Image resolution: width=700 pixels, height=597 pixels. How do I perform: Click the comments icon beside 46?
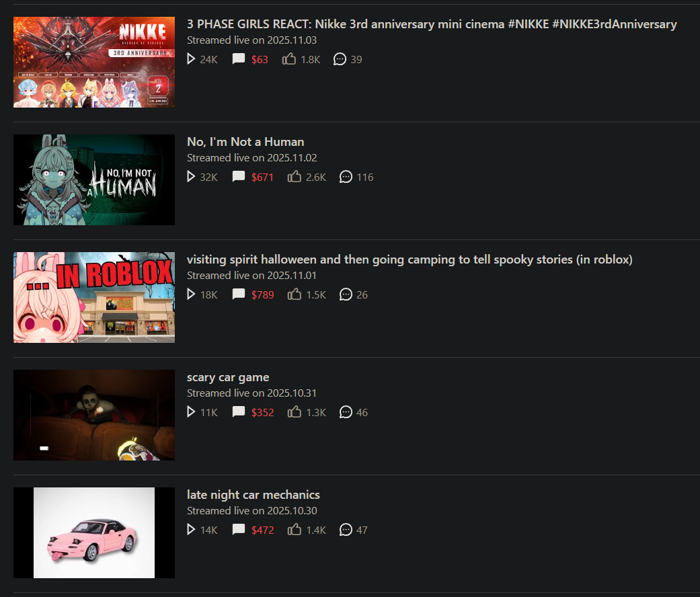point(346,412)
